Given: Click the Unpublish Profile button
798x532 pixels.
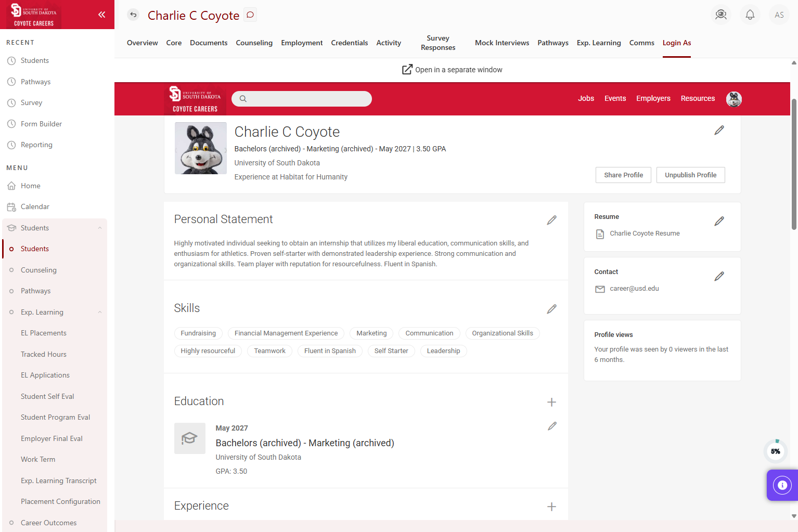Looking at the screenshot, I should point(690,175).
